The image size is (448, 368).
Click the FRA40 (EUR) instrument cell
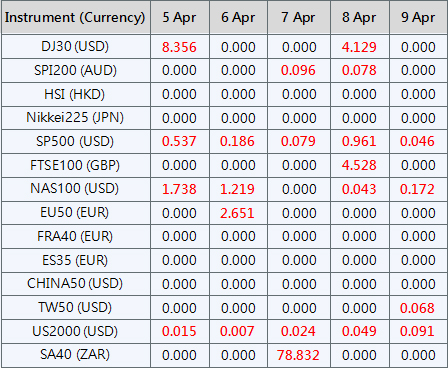click(75, 236)
